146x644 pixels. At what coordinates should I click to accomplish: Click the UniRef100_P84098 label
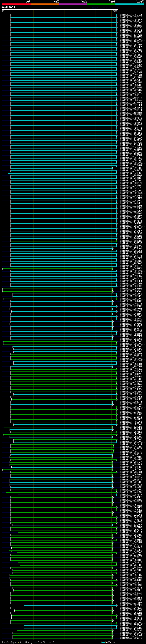click(131, 374)
